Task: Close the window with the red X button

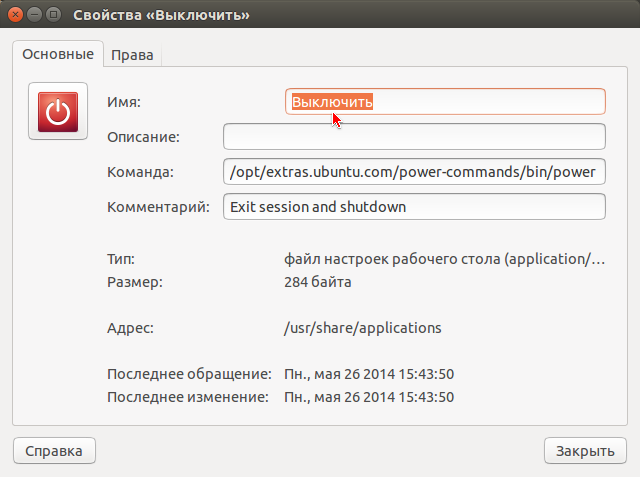Action: [x=16, y=15]
